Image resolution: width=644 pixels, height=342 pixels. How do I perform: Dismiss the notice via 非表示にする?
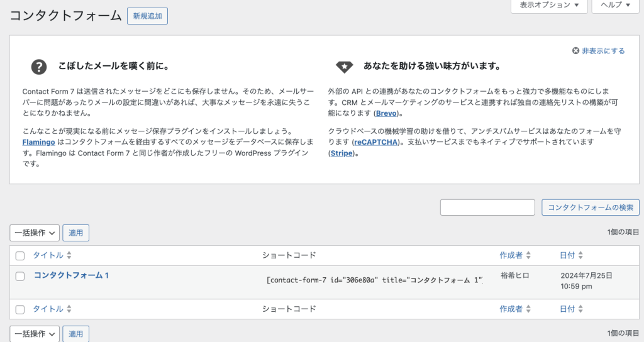pyautogui.click(x=599, y=51)
